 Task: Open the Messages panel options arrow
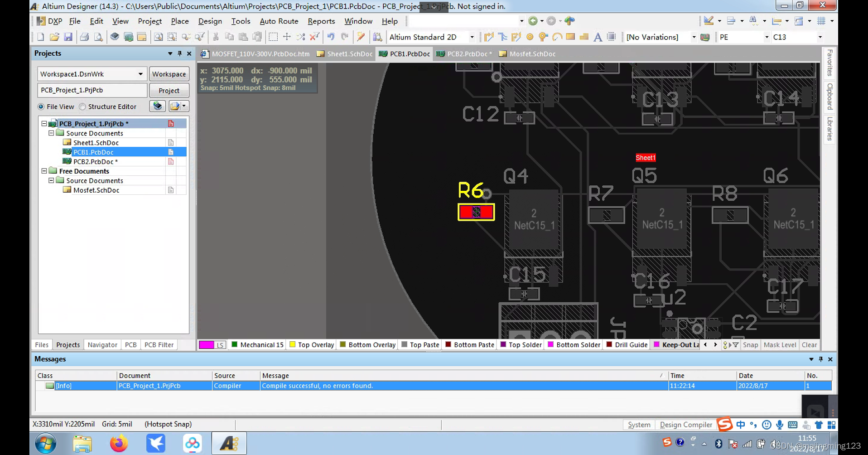[811, 359]
